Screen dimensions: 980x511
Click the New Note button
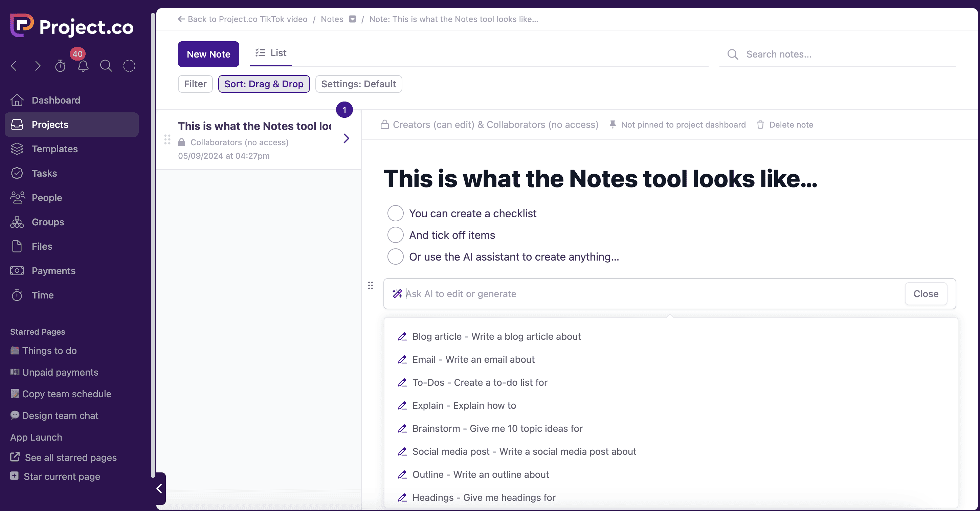208,54
